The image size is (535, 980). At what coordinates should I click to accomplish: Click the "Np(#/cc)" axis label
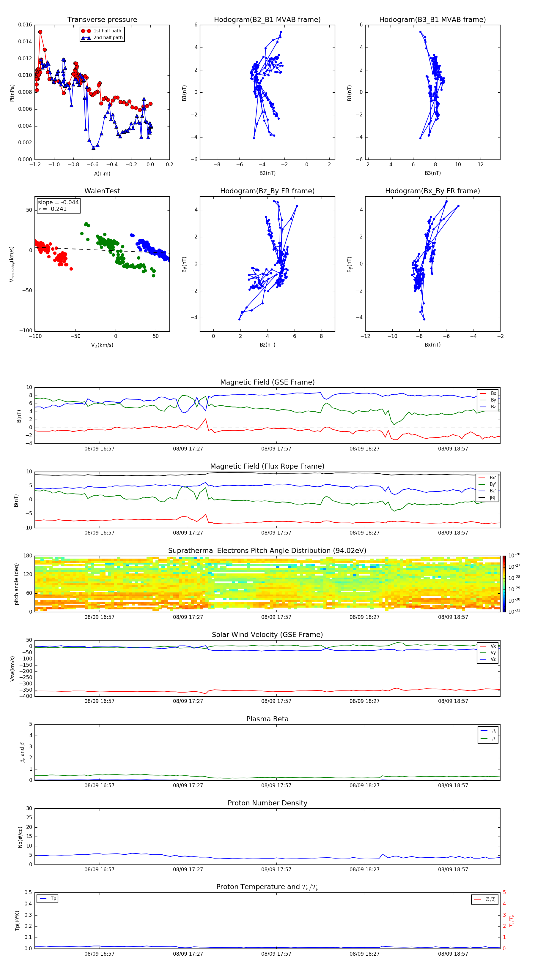pos(20,837)
